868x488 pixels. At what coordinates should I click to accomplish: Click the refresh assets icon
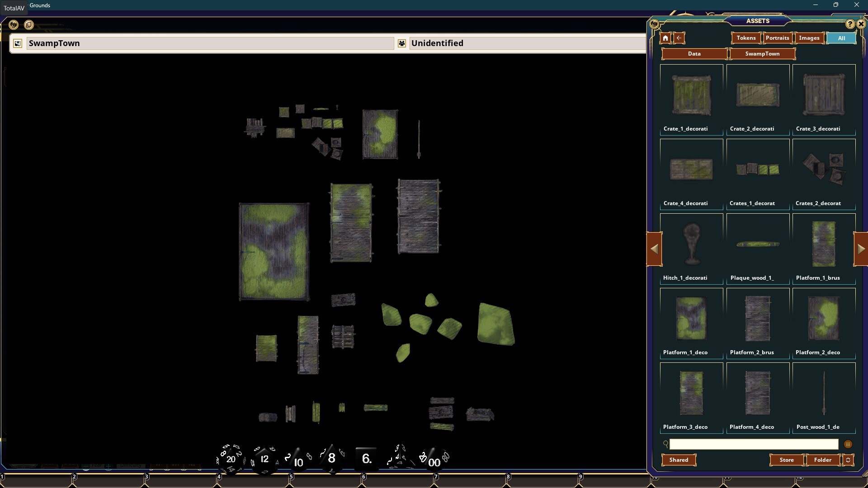[x=848, y=460]
